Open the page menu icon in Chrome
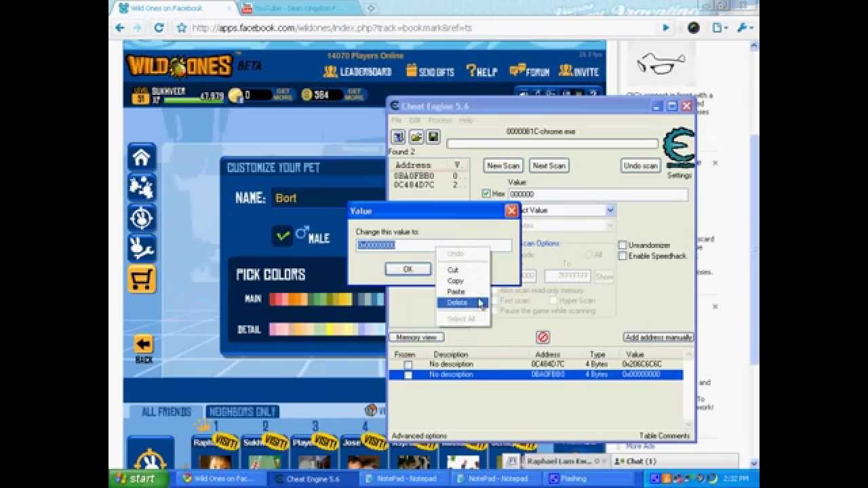This screenshot has width=868, height=488. pos(719,28)
